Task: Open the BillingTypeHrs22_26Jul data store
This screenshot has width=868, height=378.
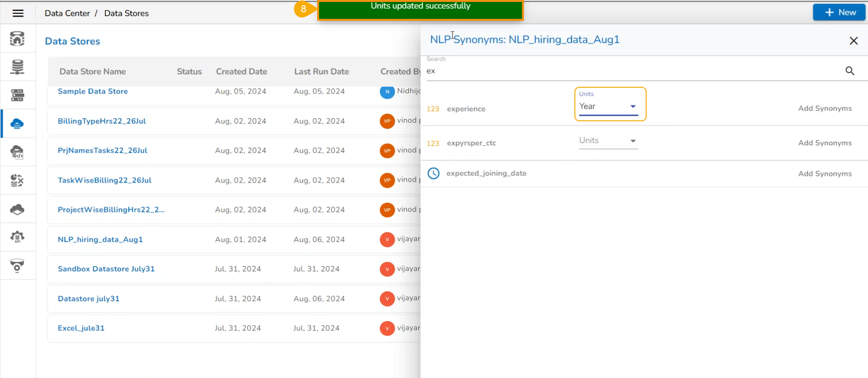Action: pyautogui.click(x=101, y=121)
